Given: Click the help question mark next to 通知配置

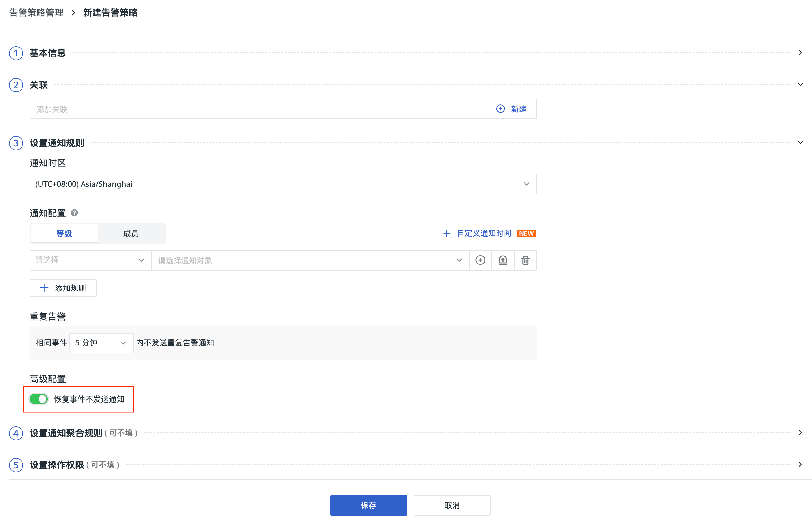Looking at the screenshot, I should point(74,213).
